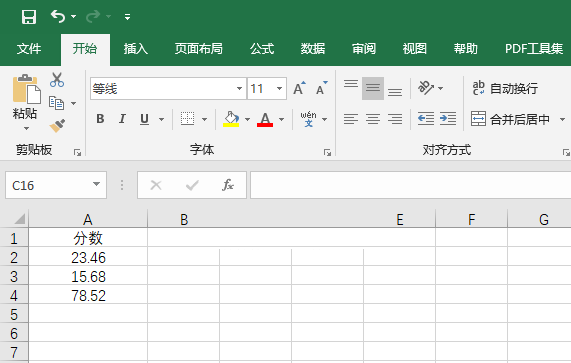Toggle middle vertical alignment
Screen dimensions: 571x363
(x=373, y=88)
